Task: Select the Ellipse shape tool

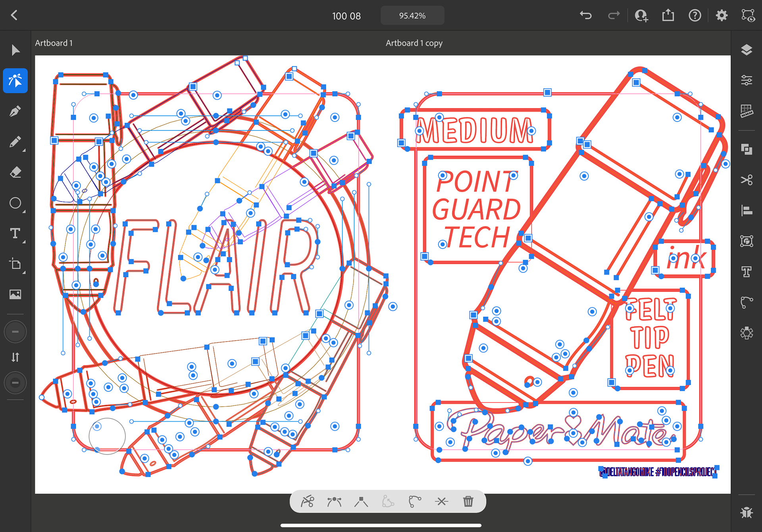Action: (15, 203)
